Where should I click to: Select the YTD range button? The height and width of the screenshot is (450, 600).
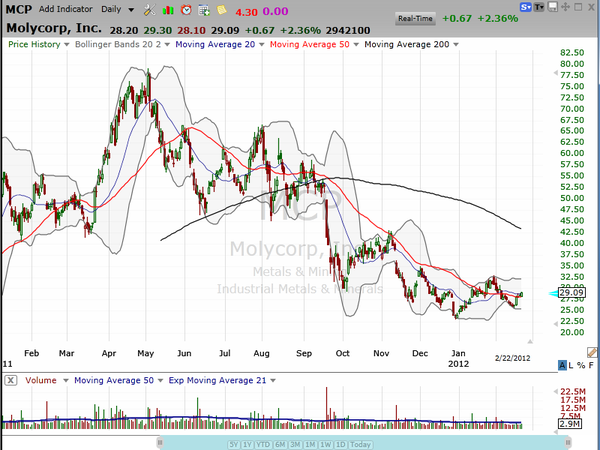tap(263, 445)
